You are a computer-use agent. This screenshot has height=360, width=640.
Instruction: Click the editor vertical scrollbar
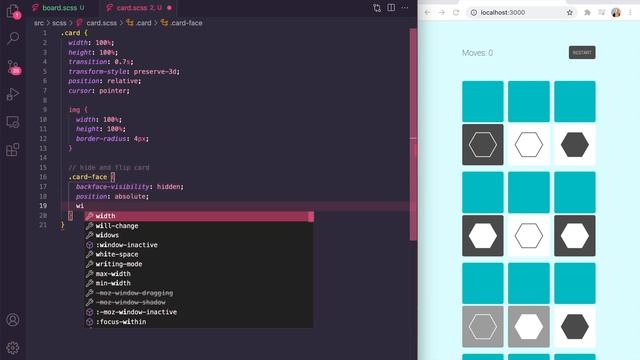pyautogui.click(x=413, y=135)
